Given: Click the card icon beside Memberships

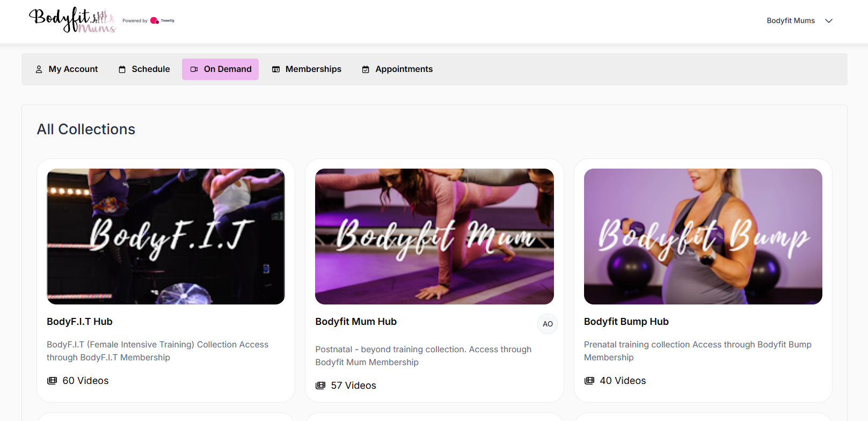Looking at the screenshot, I should tap(276, 69).
